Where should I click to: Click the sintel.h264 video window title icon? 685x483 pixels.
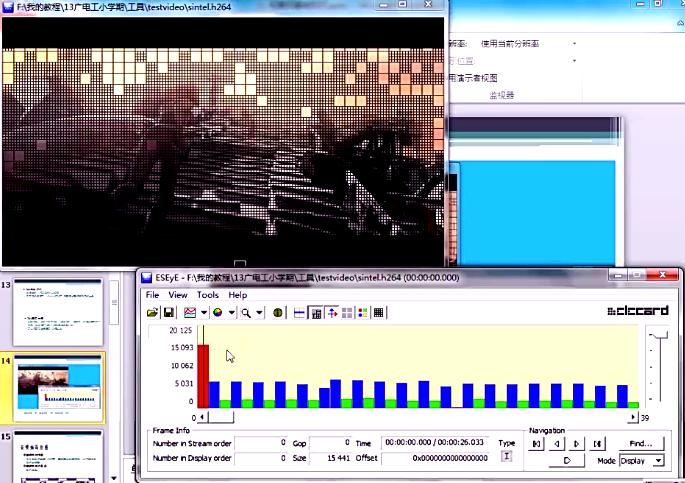(x=7, y=7)
